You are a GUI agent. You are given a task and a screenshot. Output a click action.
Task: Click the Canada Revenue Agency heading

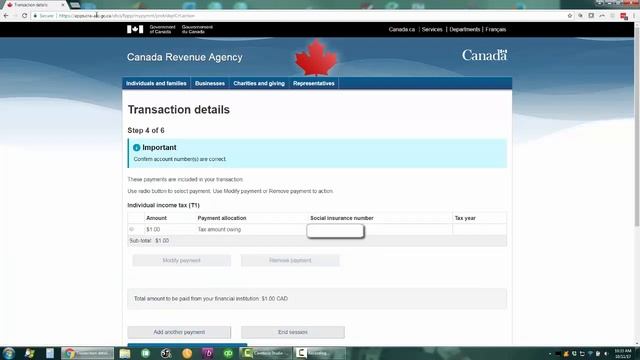[184, 57]
